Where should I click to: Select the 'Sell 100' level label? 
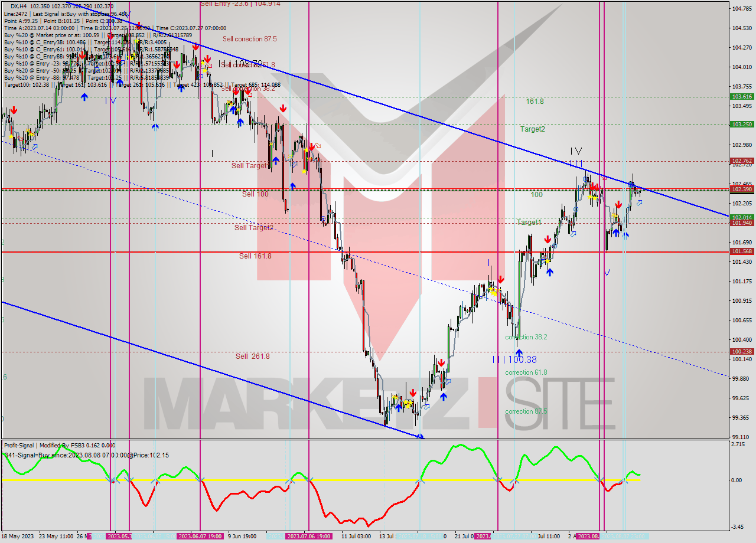255,194
